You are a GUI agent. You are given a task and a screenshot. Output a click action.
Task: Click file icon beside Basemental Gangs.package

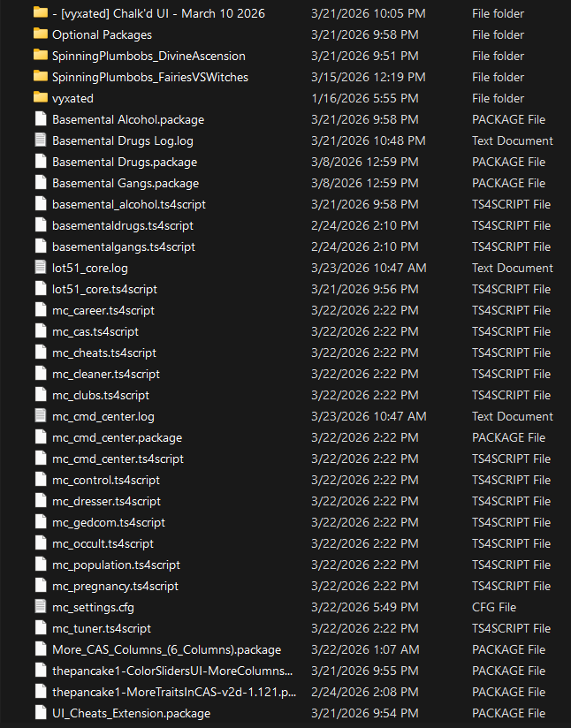[41, 183]
